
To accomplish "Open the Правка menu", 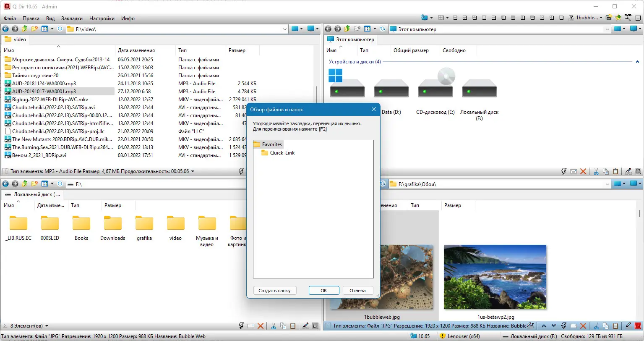I will pos(31,18).
